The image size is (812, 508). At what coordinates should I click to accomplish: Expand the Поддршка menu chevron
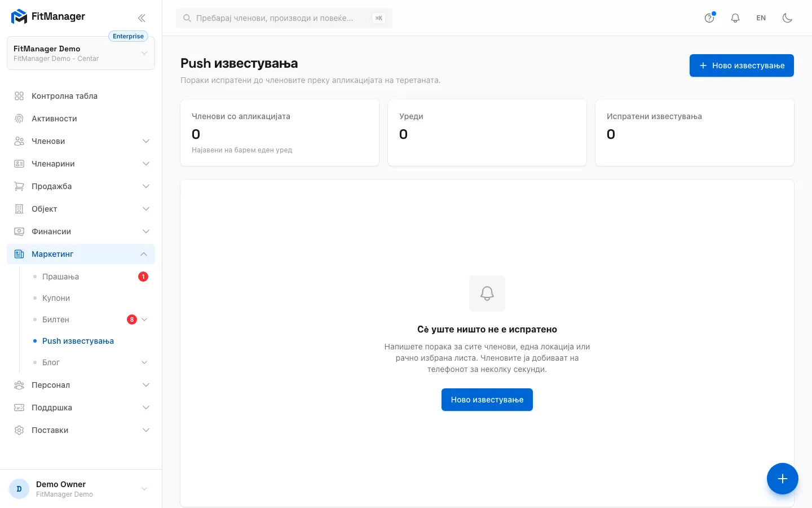[x=146, y=408]
